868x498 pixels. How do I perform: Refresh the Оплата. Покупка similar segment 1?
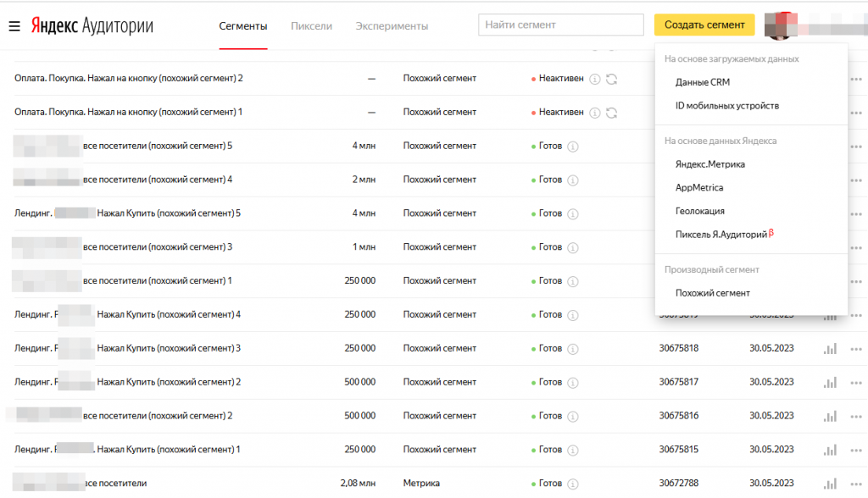(611, 113)
